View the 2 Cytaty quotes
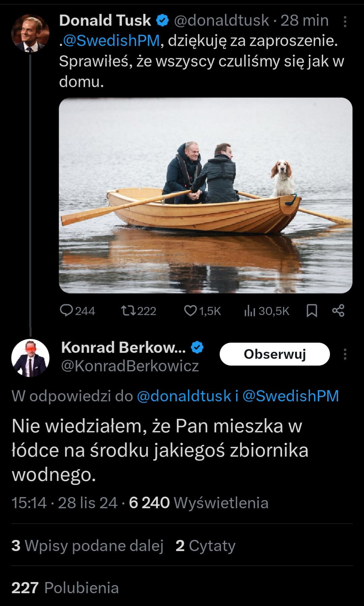The width and height of the screenshot is (364, 606). pos(205,545)
